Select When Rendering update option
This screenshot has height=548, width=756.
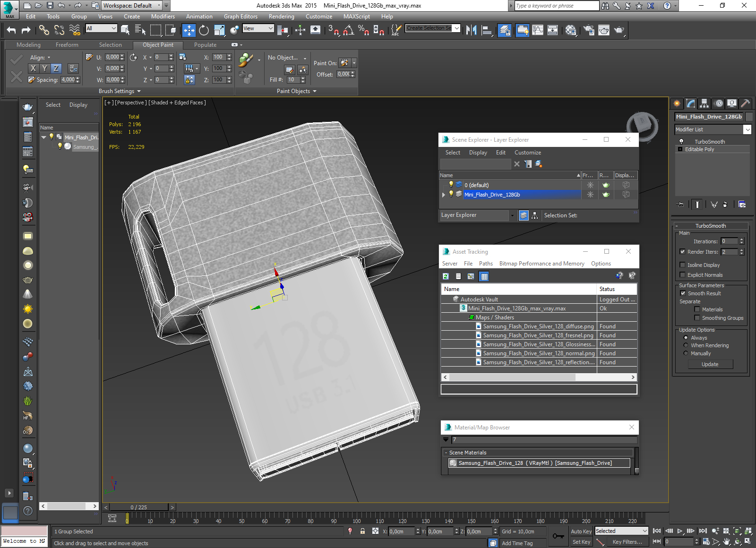coord(686,345)
